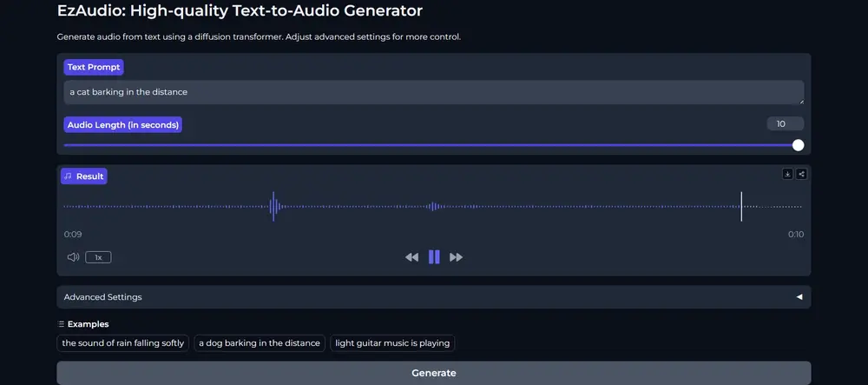The image size is (868, 385).
Task: Click the Generate button
Action: tap(434, 373)
